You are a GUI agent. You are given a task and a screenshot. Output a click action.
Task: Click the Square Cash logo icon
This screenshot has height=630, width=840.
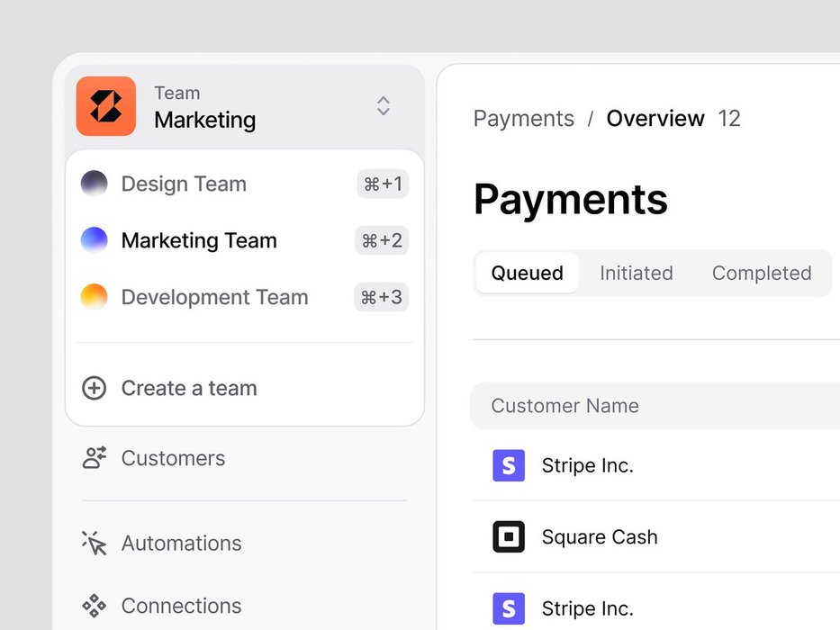(x=509, y=536)
